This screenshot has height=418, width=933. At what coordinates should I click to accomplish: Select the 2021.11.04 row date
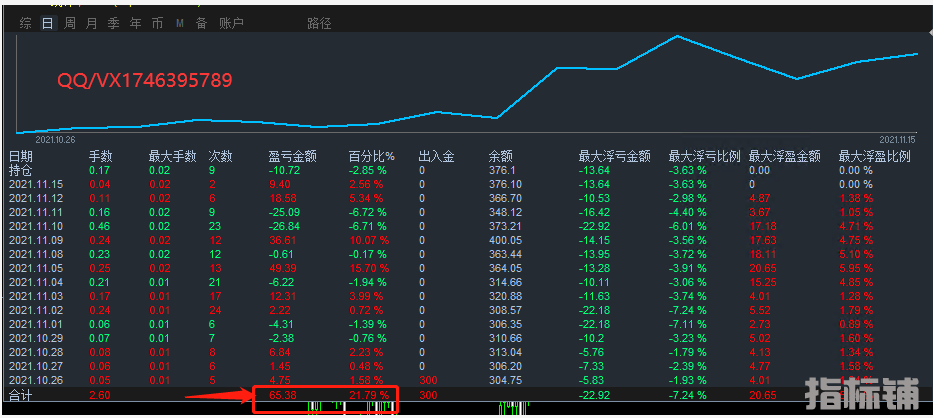(36, 282)
